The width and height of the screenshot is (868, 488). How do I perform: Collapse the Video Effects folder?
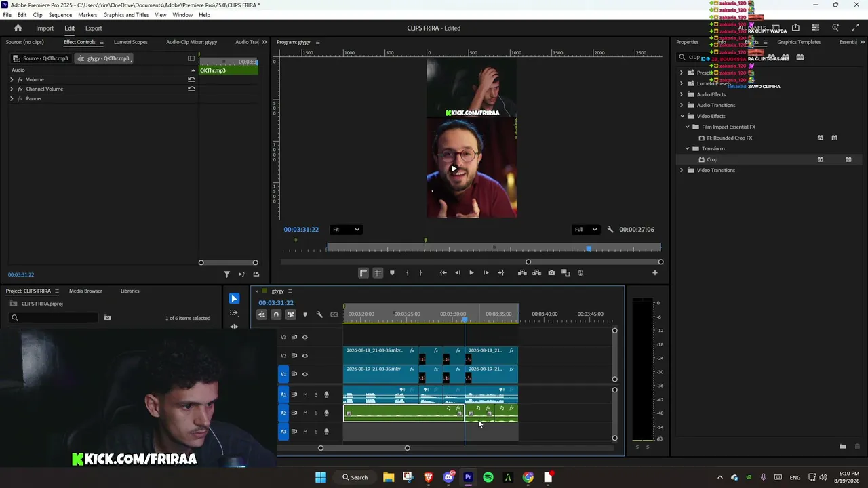click(x=682, y=116)
